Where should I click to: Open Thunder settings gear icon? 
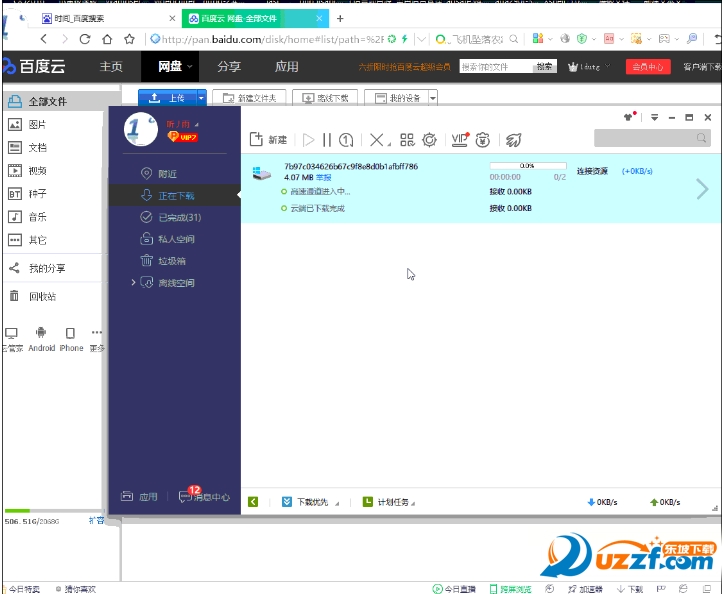point(429,139)
